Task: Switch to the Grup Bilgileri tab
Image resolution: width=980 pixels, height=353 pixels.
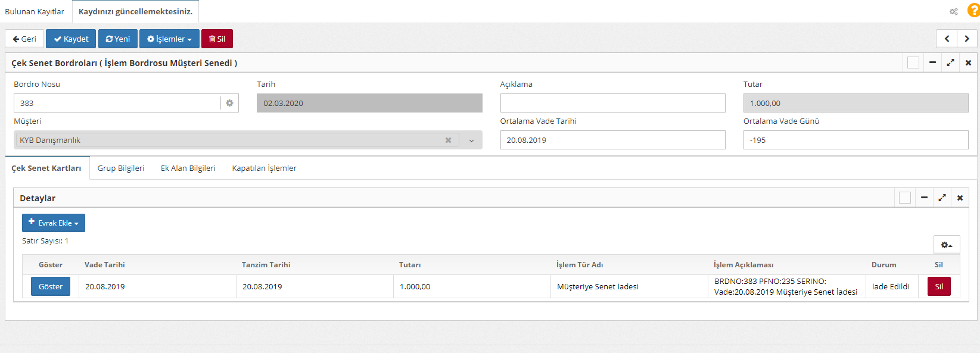Action: (x=121, y=168)
